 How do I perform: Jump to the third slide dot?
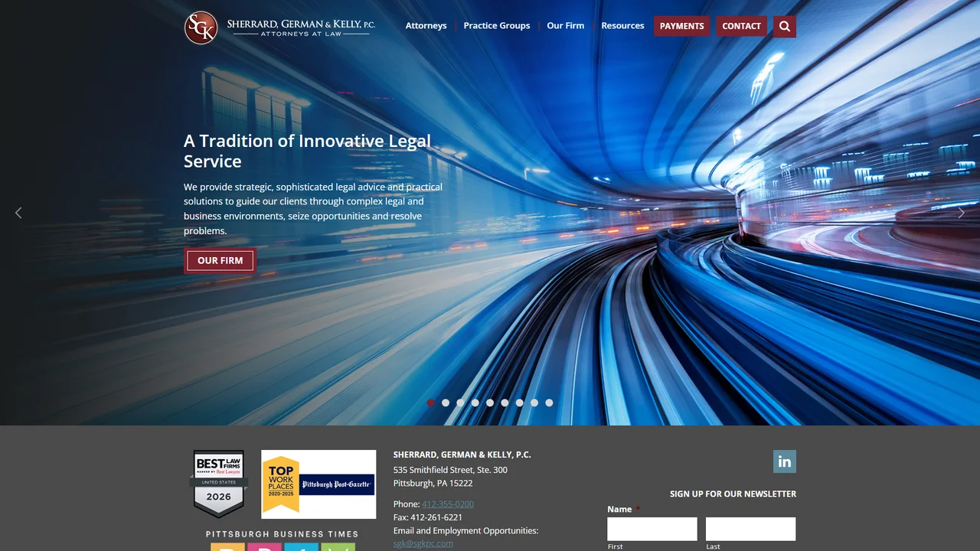pos(460,403)
